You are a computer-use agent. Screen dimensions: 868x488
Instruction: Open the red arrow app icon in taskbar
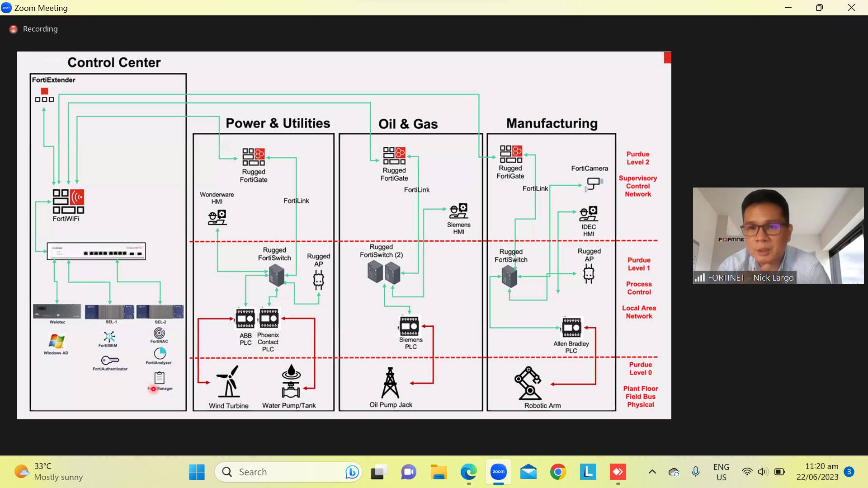click(x=618, y=472)
